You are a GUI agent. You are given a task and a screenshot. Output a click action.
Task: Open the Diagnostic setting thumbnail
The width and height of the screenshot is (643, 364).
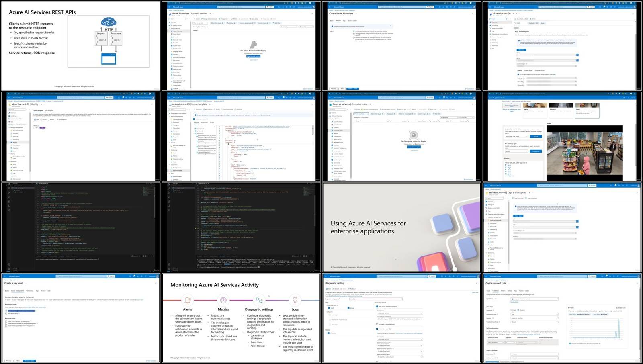(x=402, y=318)
